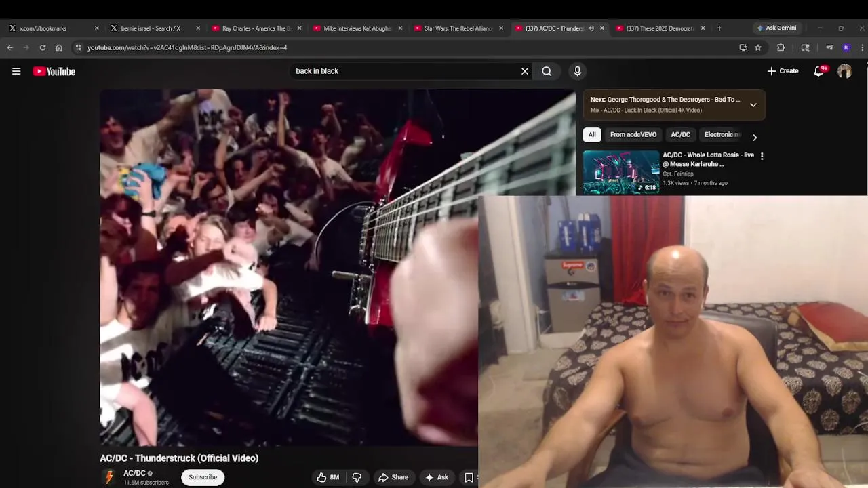Go to the YouTube home logo
Viewport: 868px width, 488px height.
tap(54, 71)
